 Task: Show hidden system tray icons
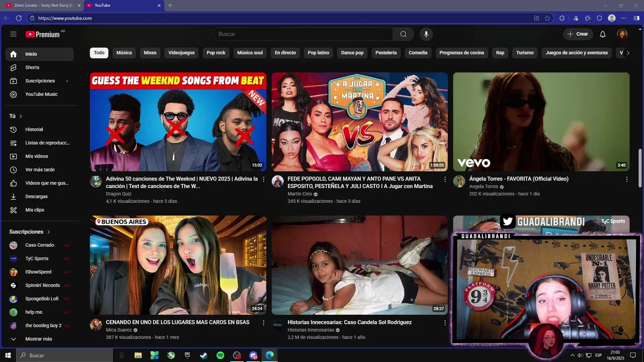pos(572,355)
